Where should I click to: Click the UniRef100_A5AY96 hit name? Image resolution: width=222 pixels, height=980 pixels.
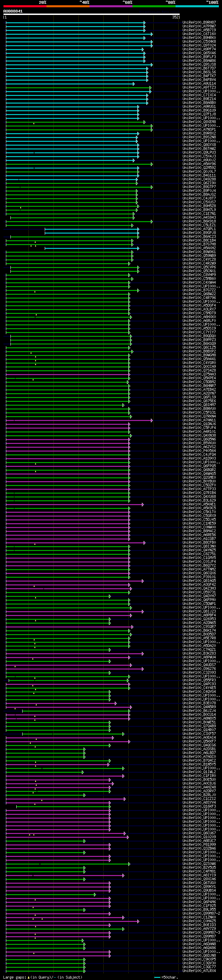tap(199, 164)
